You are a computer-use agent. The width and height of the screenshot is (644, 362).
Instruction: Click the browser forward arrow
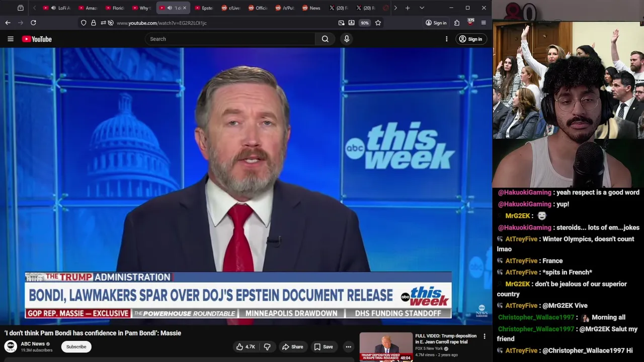point(21,23)
